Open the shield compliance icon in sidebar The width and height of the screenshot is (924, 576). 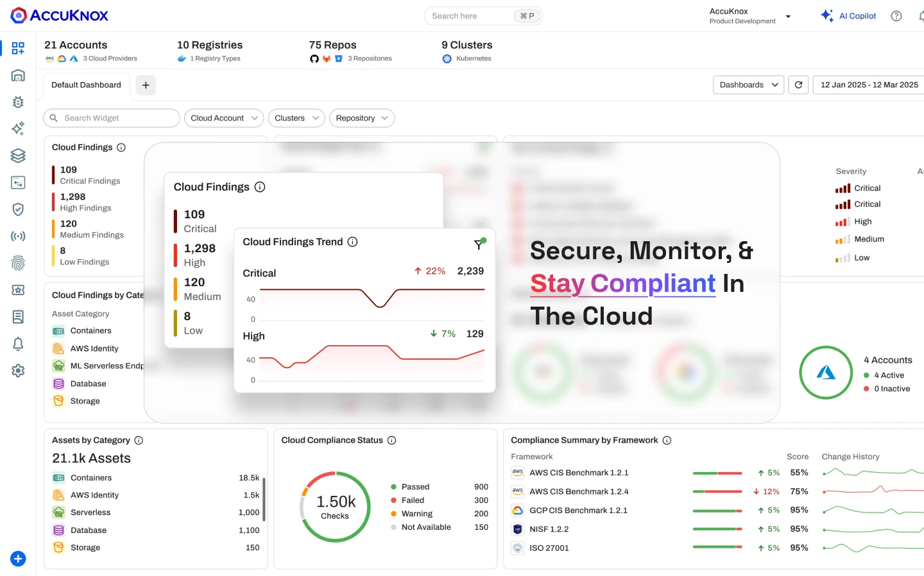coord(18,209)
